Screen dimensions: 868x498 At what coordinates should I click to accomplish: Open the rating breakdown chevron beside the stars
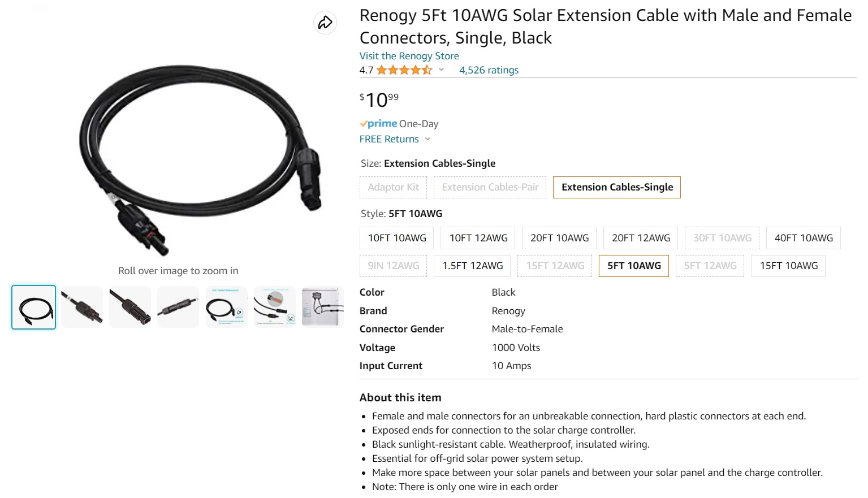click(x=441, y=70)
